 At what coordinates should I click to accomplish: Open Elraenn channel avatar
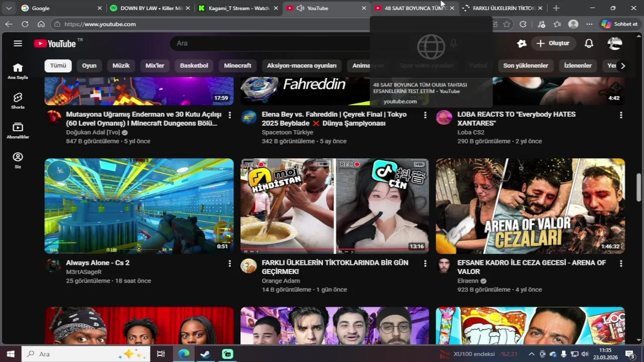pos(444,266)
